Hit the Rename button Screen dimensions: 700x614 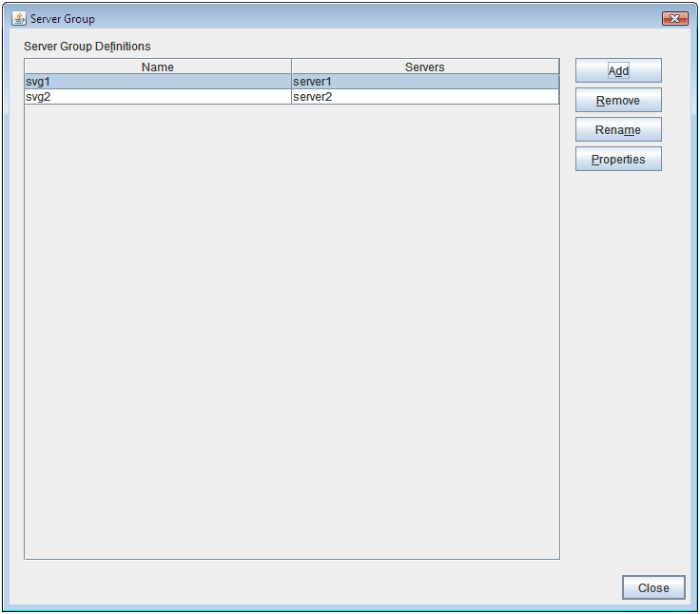[618, 130]
